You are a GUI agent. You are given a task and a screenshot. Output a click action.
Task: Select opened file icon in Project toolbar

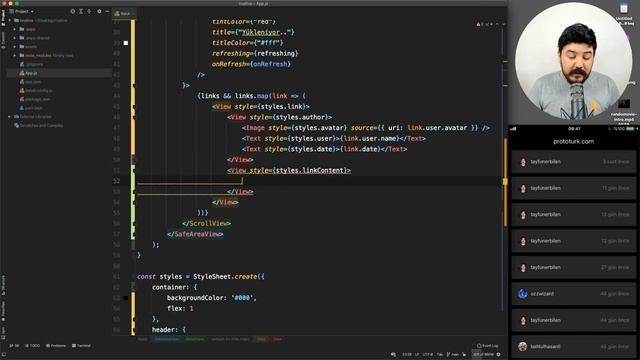pyautogui.click(x=73, y=11)
